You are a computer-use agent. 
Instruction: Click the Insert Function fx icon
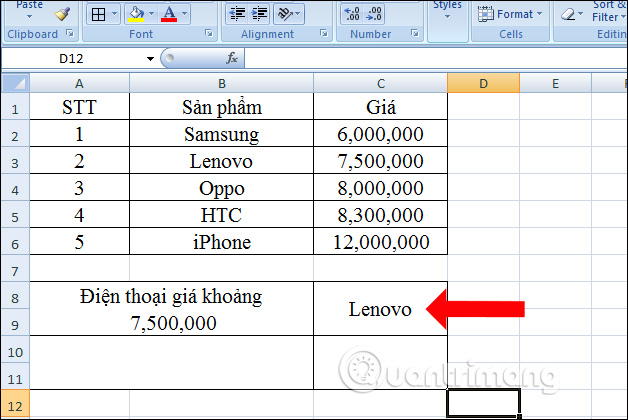pos(232,58)
